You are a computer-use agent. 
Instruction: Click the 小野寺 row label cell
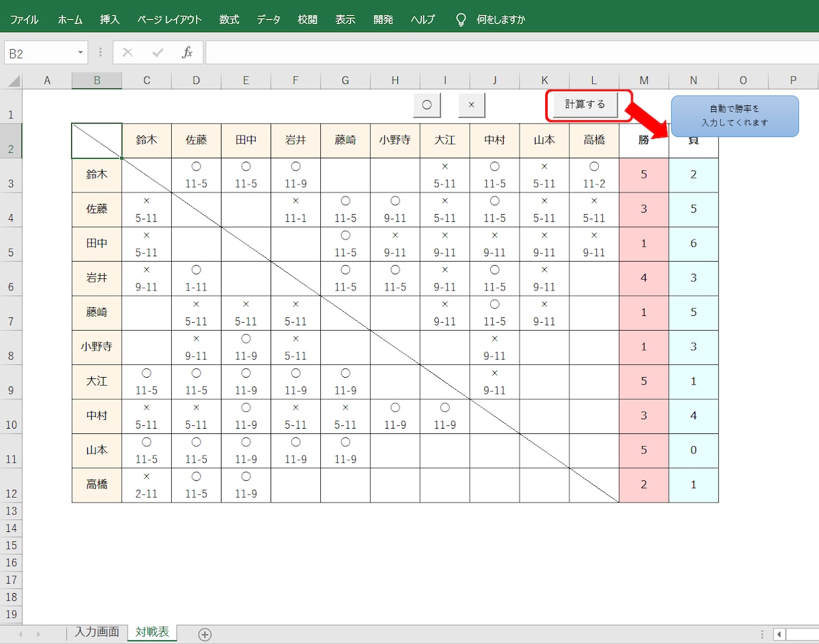97,347
